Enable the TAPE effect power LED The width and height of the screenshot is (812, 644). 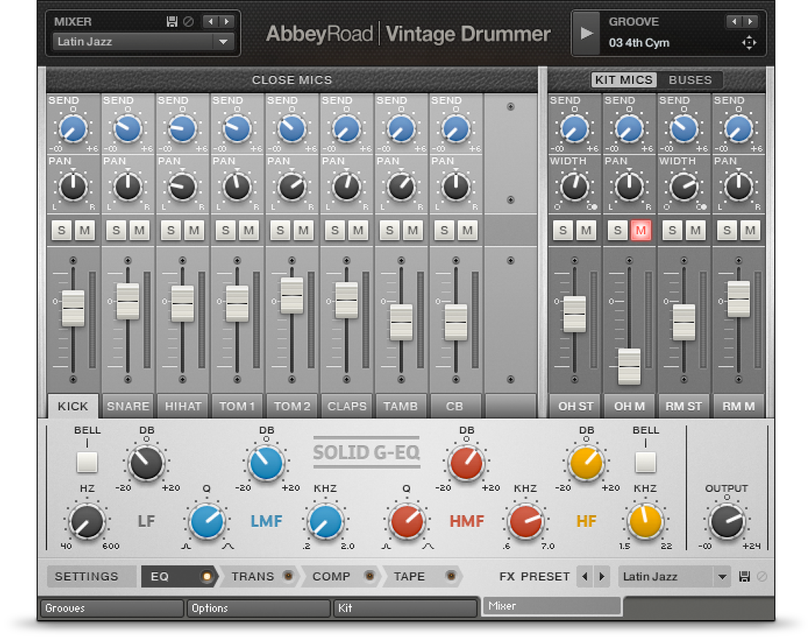(451, 576)
